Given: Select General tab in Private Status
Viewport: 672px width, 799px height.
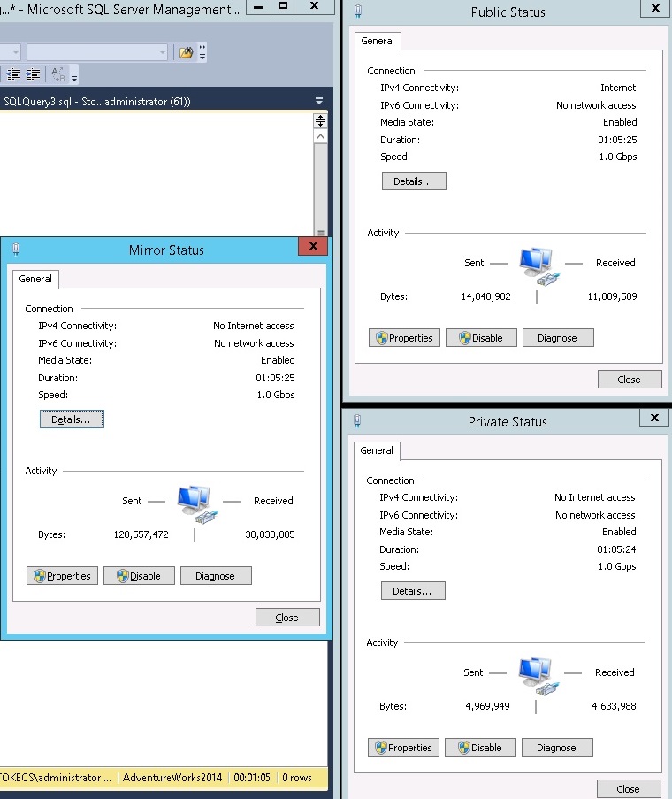Looking at the screenshot, I should 377,450.
